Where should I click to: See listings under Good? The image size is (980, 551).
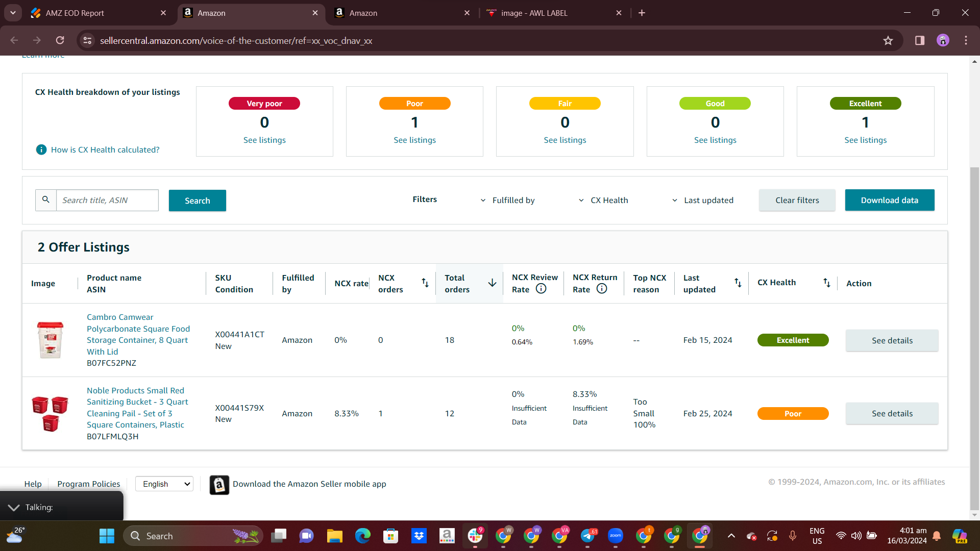coord(715,140)
